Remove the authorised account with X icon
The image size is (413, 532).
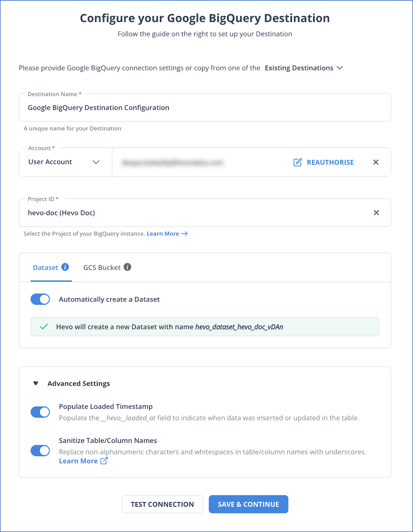click(x=376, y=162)
